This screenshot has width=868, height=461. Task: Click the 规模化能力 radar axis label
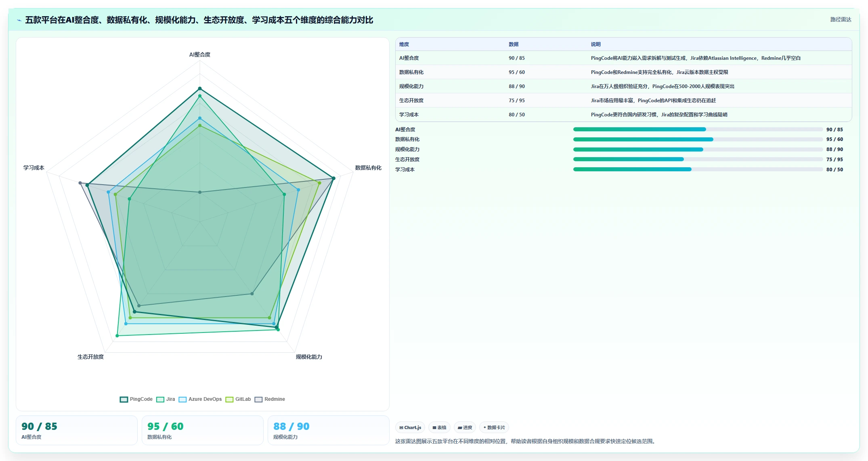click(x=309, y=357)
